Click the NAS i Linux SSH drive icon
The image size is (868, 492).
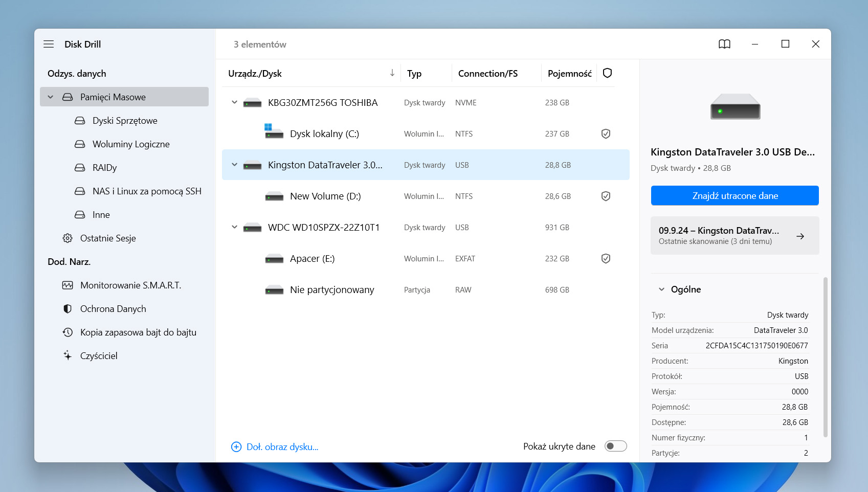[80, 191]
